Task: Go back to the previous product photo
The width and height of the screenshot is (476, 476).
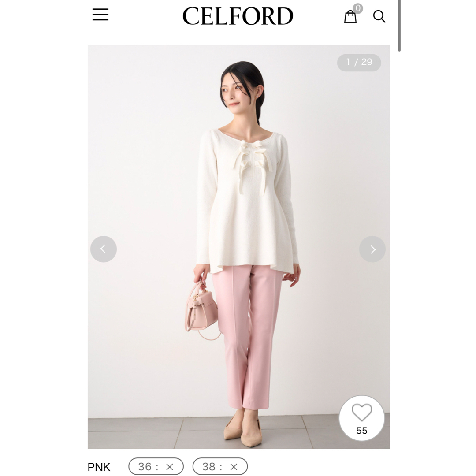Action: click(104, 249)
